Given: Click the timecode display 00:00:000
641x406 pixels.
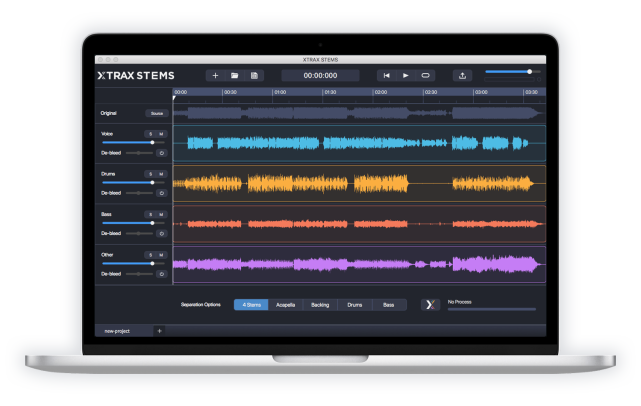Looking at the screenshot, I should coord(320,76).
